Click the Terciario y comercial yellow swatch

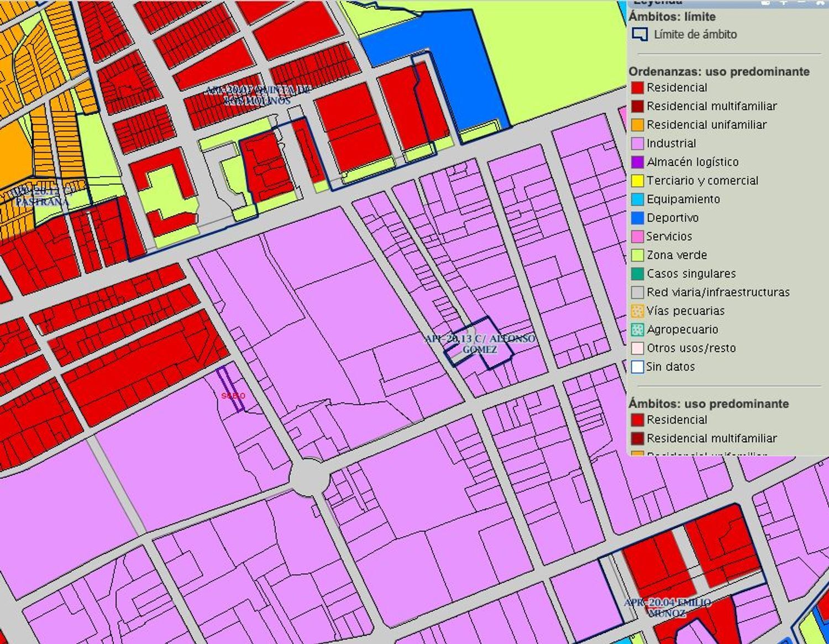pos(637,181)
